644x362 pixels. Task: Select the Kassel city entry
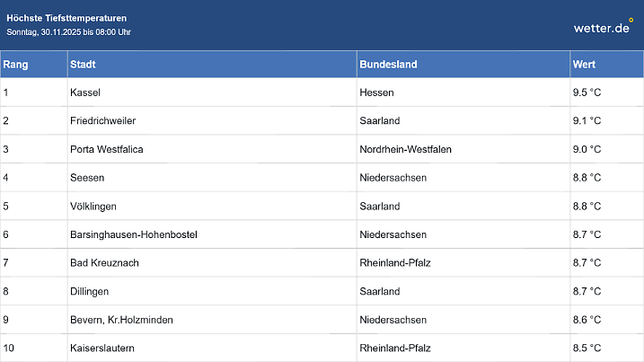85,93
